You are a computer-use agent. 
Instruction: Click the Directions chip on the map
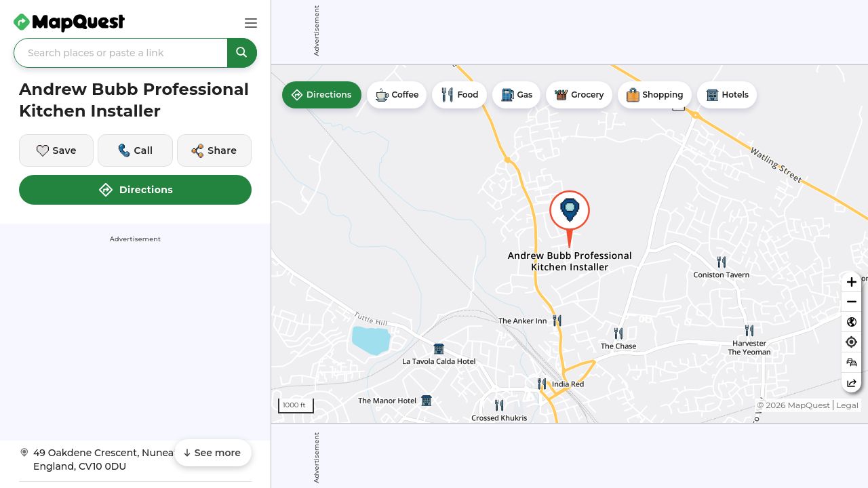point(321,95)
